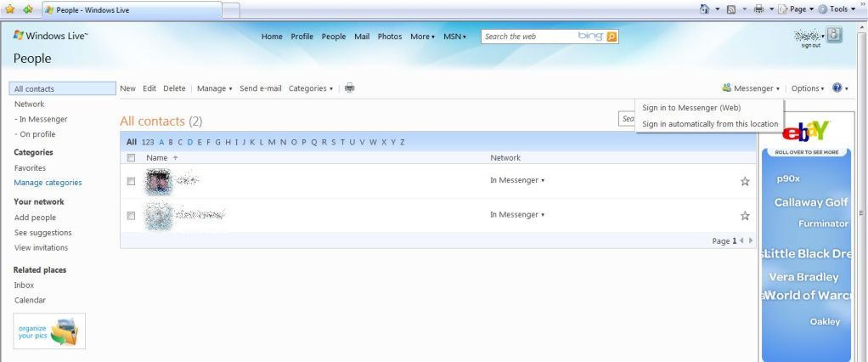Open the browser Tools menu

(x=837, y=8)
